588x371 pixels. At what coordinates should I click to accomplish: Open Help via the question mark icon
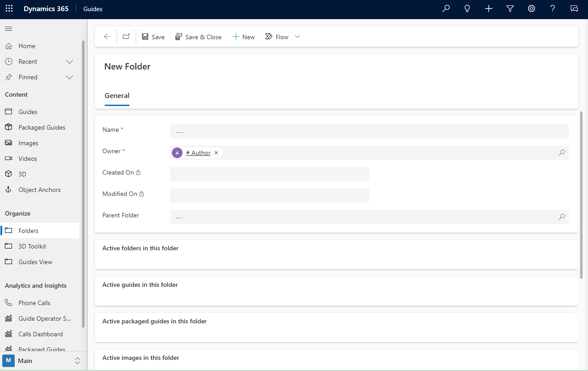tap(552, 8)
